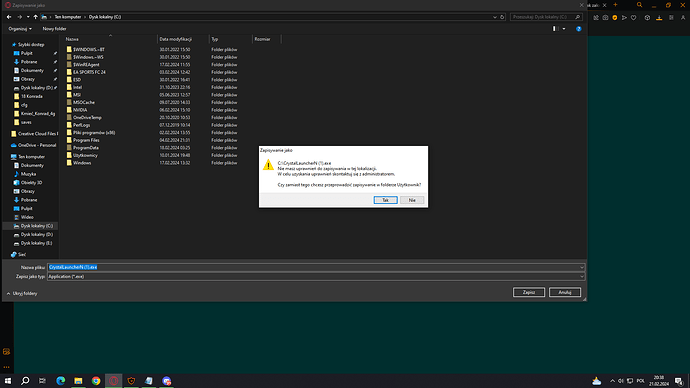Click the browser tab search magnifier icon

click(639, 5)
